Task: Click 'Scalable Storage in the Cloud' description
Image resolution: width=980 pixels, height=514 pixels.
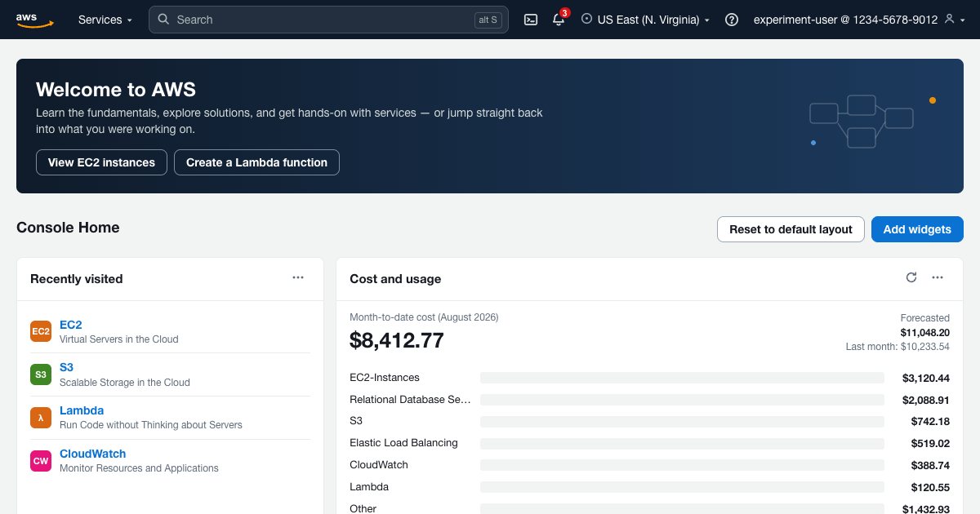Action: pos(125,383)
